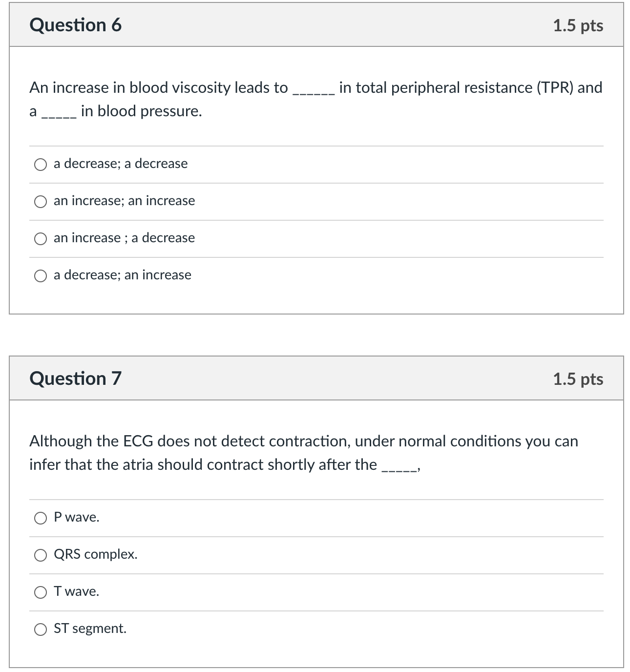This screenshot has height=672, width=630.
Task: Mark 'a decrease; an increase' radio button
Action: click(x=41, y=276)
